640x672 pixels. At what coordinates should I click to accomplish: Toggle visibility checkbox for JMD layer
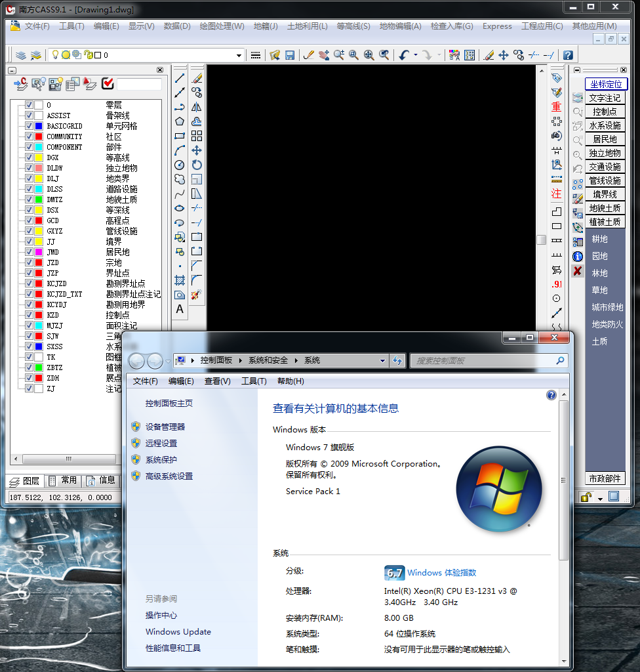pyautogui.click(x=29, y=252)
